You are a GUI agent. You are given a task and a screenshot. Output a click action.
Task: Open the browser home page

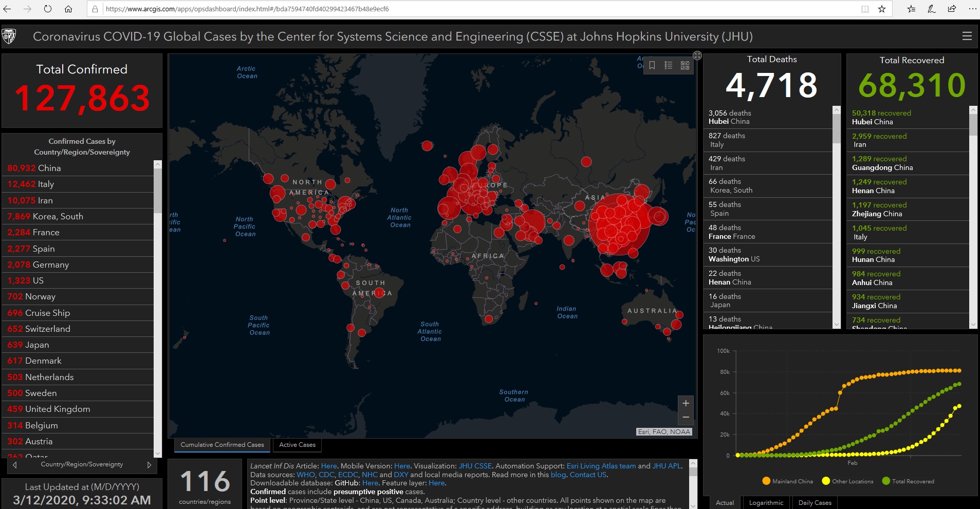point(68,9)
